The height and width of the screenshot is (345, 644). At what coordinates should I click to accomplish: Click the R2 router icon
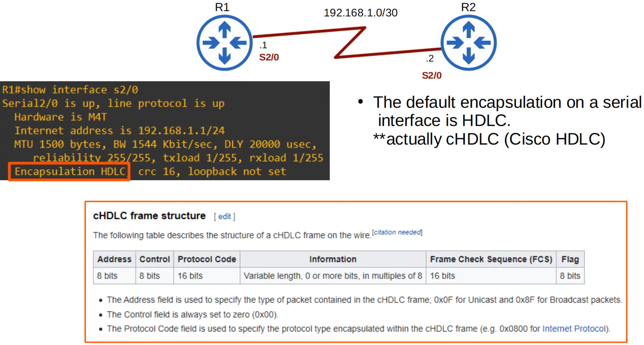[468, 43]
